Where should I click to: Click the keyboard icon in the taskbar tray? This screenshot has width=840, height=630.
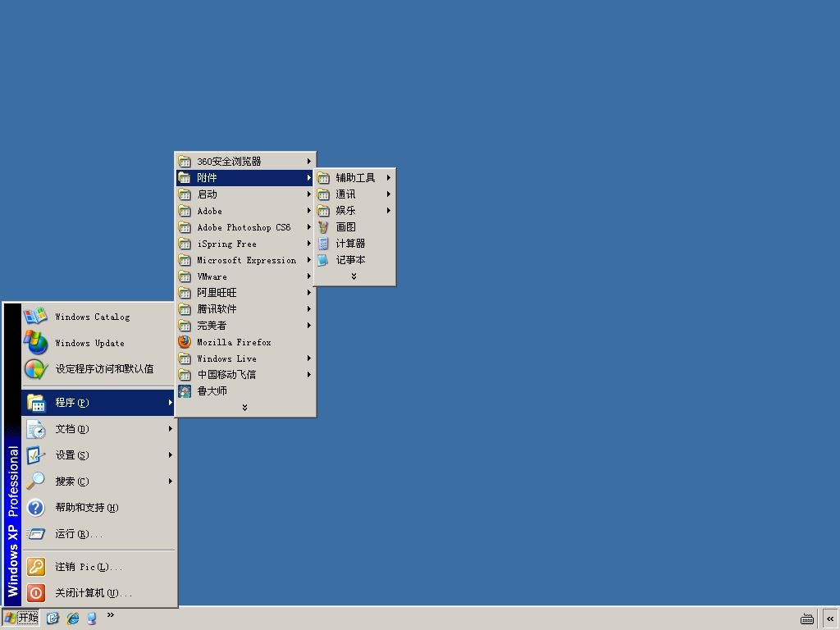pos(807,619)
